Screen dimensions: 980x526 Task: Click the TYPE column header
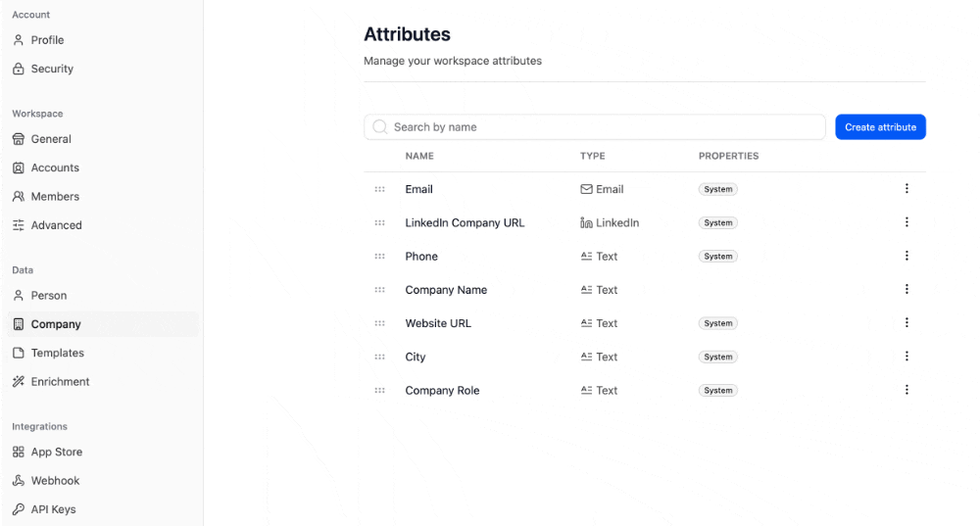[x=593, y=156]
